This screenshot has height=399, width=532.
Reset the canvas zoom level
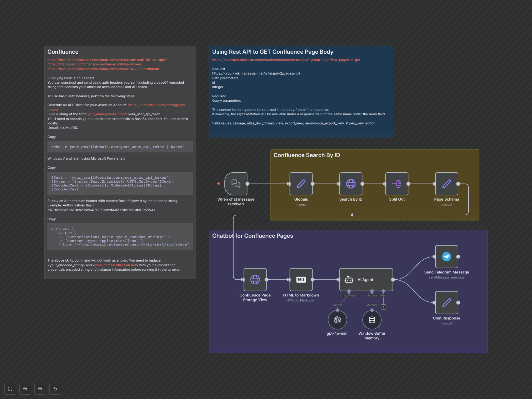click(55, 389)
